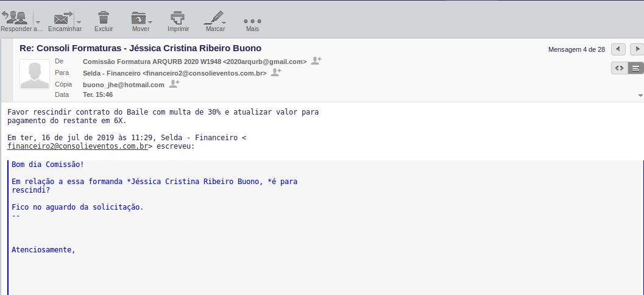The image size is (644, 295).
Task: Click recipient Selda - Financeiro address
Action: (x=174, y=73)
